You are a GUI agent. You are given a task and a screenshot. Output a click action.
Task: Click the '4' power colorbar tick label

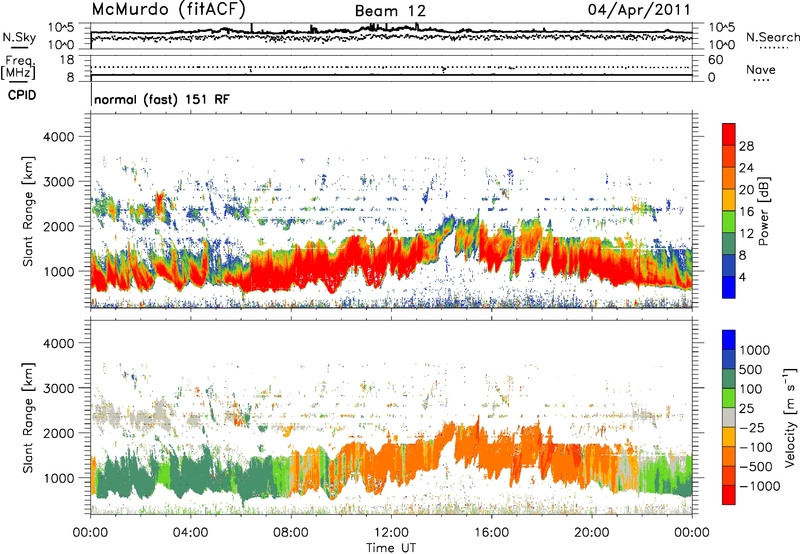point(742,277)
